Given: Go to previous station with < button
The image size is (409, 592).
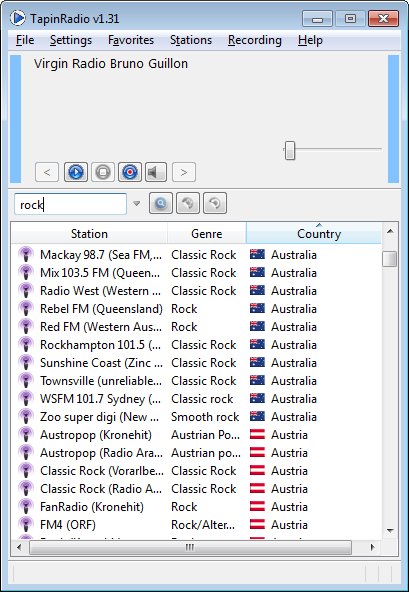Looking at the screenshot, I should [x=47, y=172].
